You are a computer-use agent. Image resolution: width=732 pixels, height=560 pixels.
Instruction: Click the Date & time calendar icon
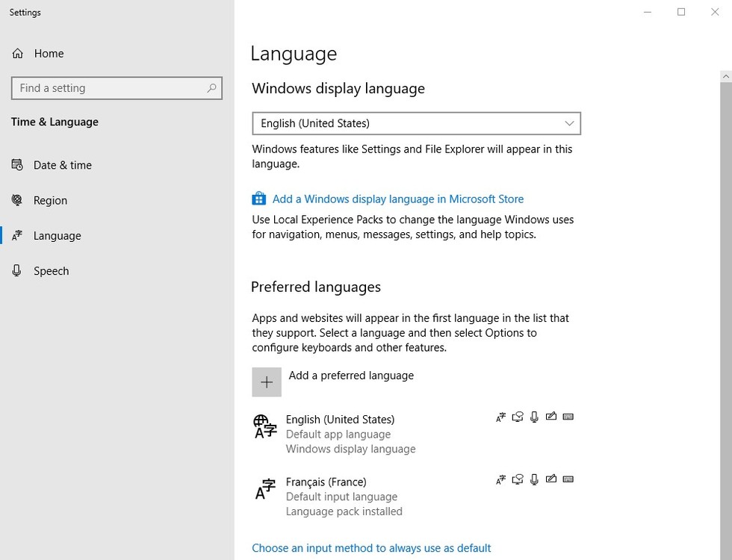click(x=17, y=165)
